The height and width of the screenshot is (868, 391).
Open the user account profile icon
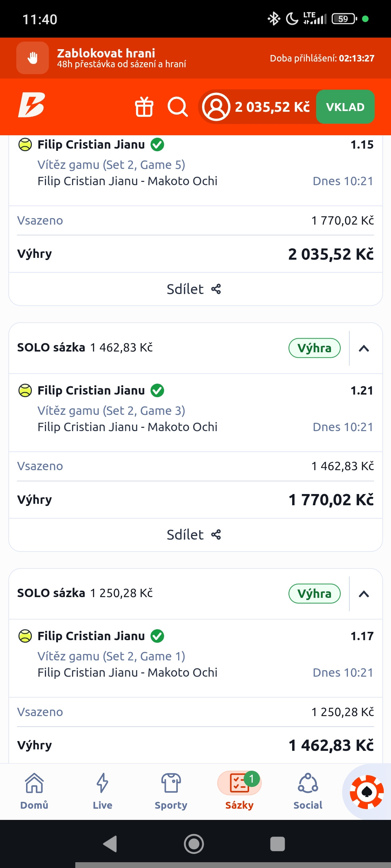click(216, 107)
